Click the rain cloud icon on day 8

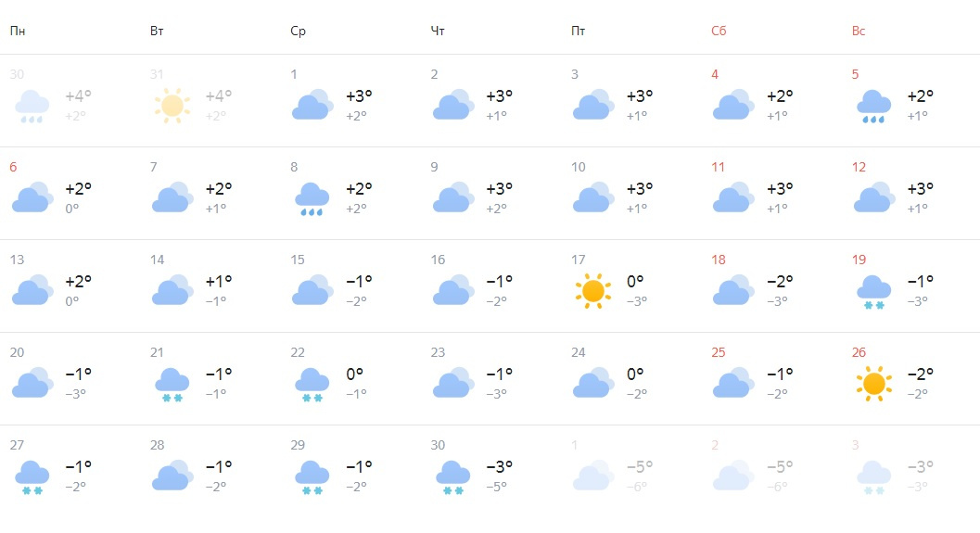pos(312,198)
